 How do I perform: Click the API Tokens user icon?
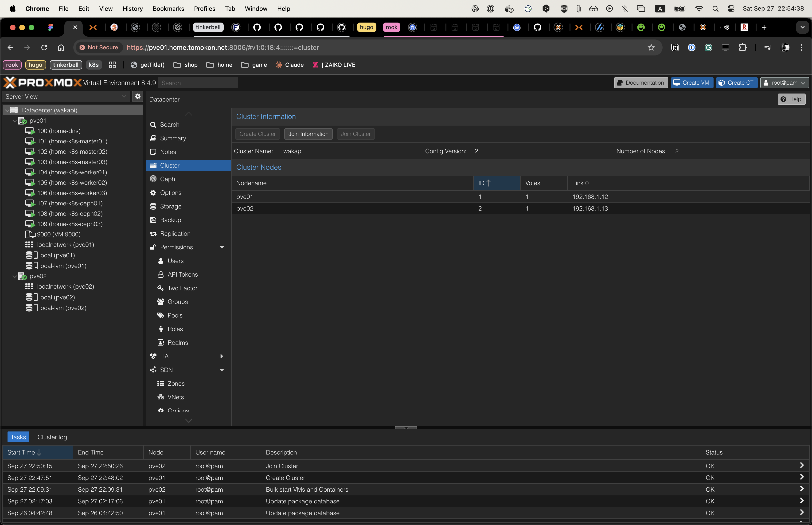[x=160, y=274]
